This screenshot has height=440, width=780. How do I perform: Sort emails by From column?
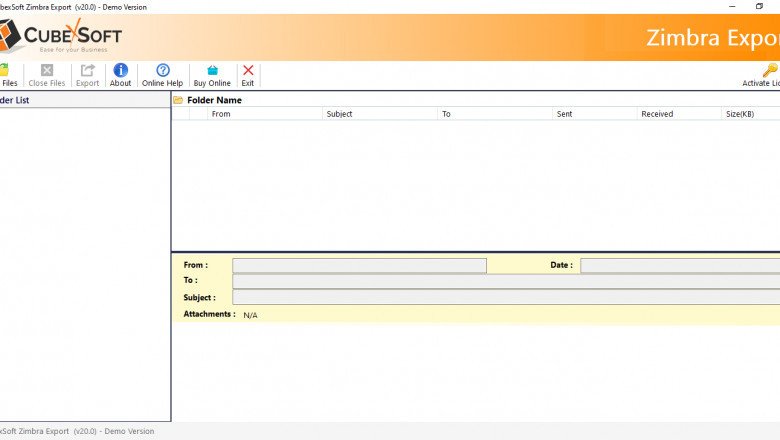pyautogui.click(x=265, y=114)
